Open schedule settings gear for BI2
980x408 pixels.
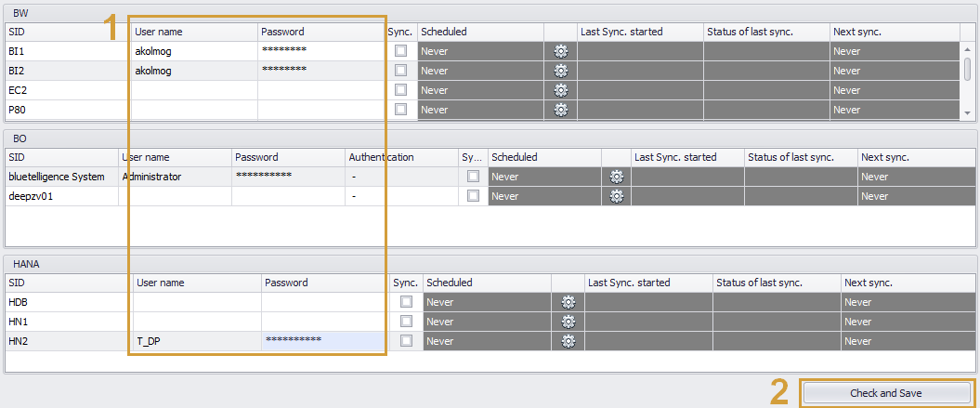click(x=560, y=71)
